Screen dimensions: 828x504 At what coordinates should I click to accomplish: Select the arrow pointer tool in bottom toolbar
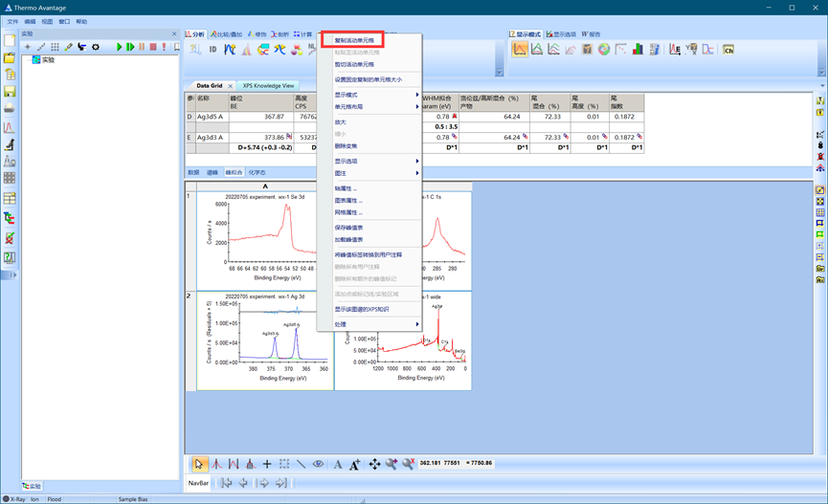198,464
